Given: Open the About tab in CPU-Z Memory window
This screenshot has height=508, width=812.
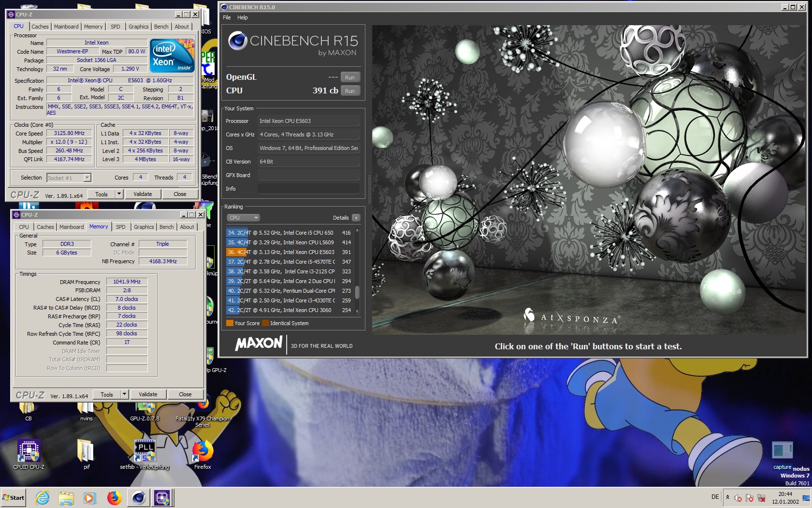Looking at the screenshot, I should pos(187,227).
